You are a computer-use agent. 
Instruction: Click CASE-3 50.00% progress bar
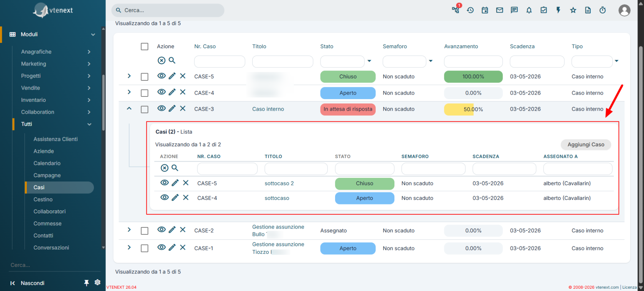tap(473, 109)
